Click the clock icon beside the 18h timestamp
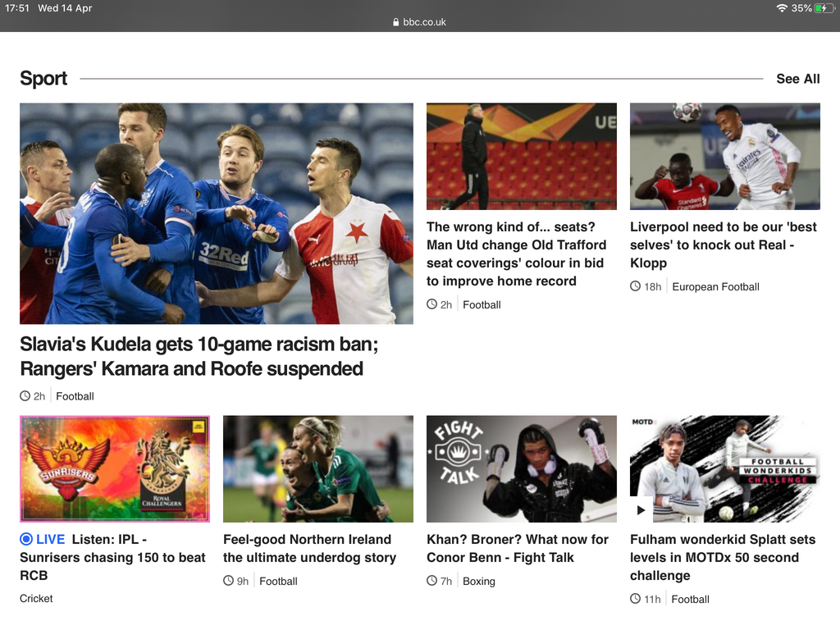The width and height of the screenshot is (840, 630). click(636, 286)
